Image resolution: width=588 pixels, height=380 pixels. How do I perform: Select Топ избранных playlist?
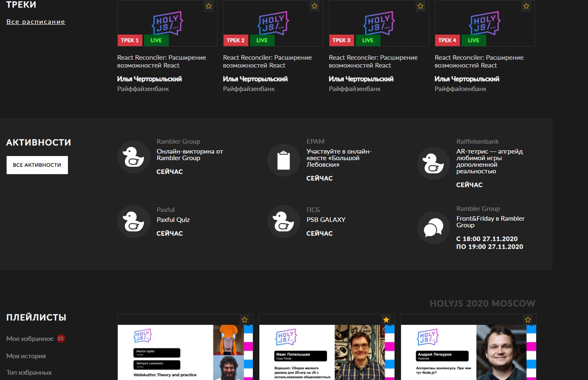coord(29,373)
